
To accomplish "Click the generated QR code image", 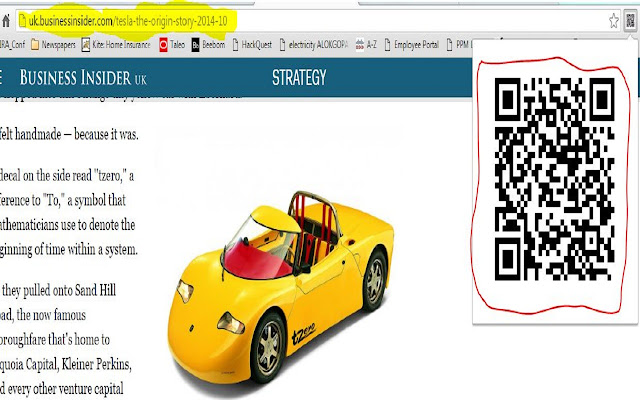I will coord(554,179).
